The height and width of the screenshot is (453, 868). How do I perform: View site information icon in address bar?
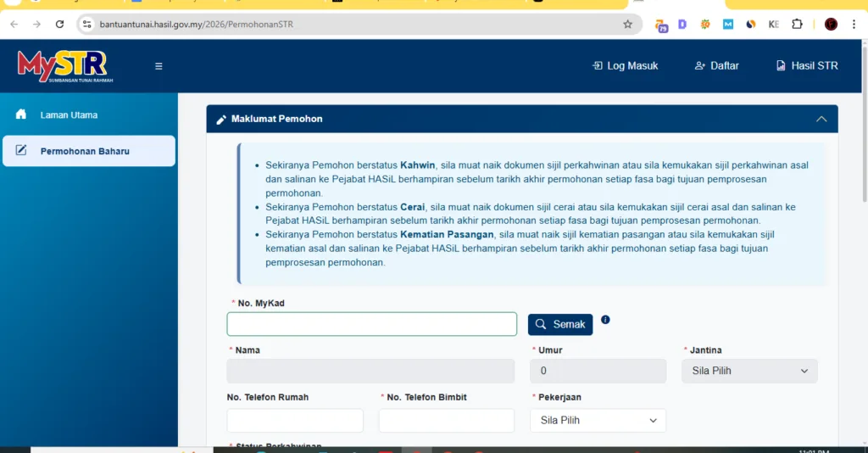click(x=87, y=25)
